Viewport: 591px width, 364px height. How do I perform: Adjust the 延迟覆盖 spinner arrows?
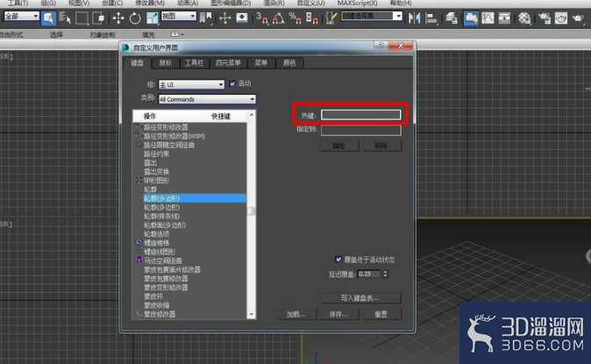click(385, 274)
